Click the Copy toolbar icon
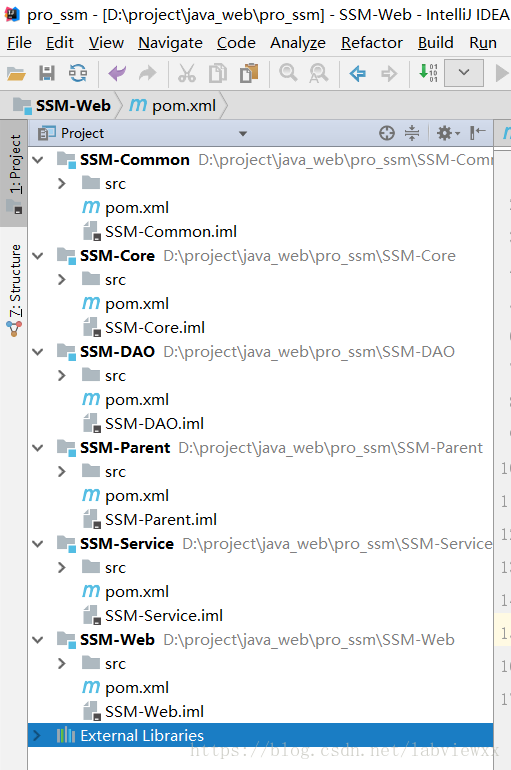The image size is (511, 770). pyautogui.click(x=218, y=74)
